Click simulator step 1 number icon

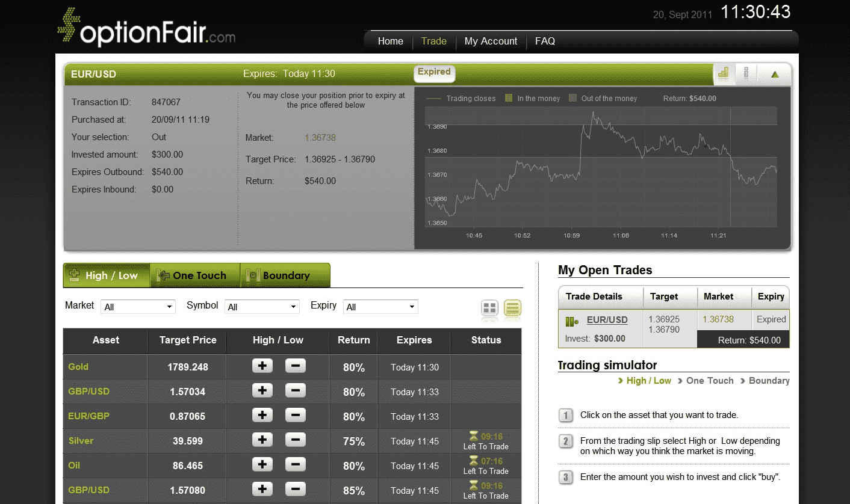click(x=566, y=415)
